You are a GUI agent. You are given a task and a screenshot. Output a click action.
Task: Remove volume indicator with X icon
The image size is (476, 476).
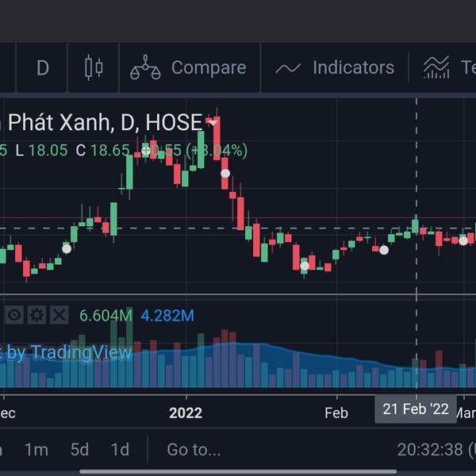click(59, 315)
